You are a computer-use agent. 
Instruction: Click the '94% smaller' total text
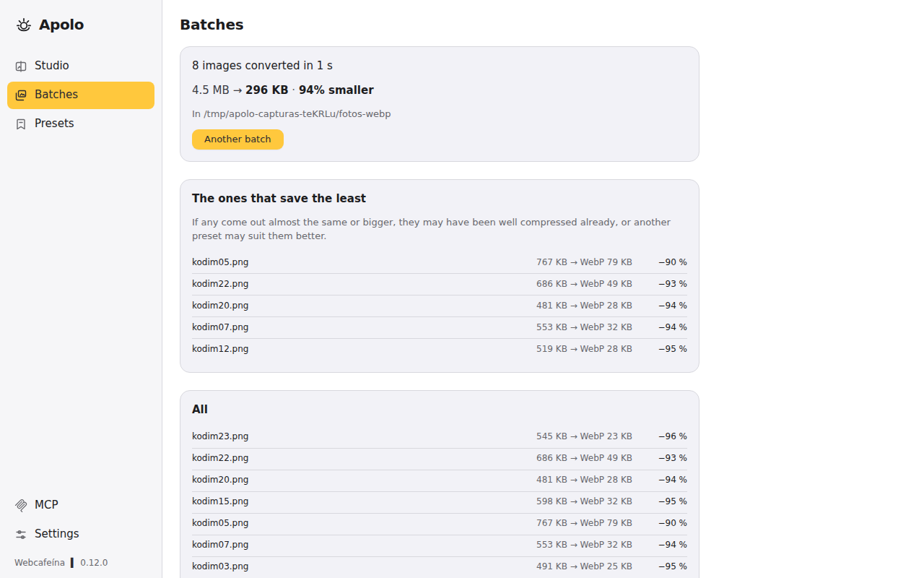(x=336, y=90)
